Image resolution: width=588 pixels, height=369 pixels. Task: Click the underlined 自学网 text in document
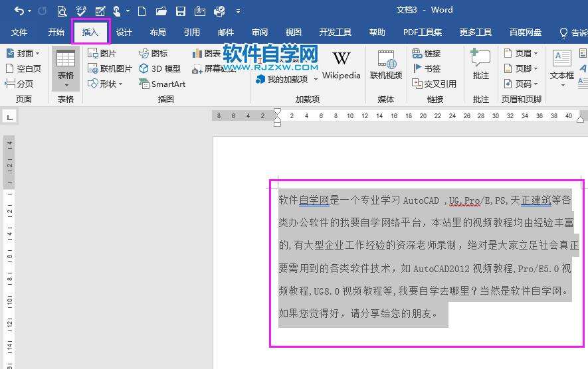pos(314,200)
